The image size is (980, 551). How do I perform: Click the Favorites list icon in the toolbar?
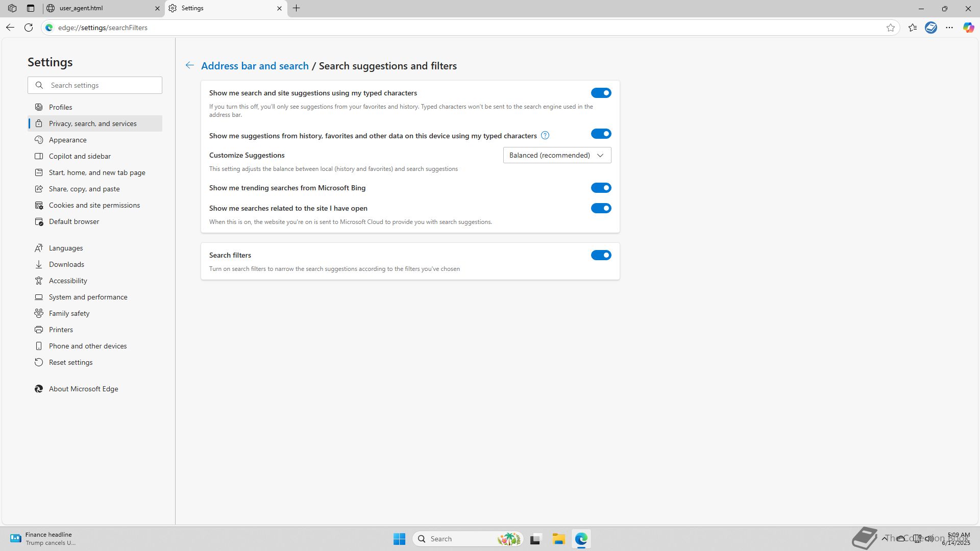point(913,28)
